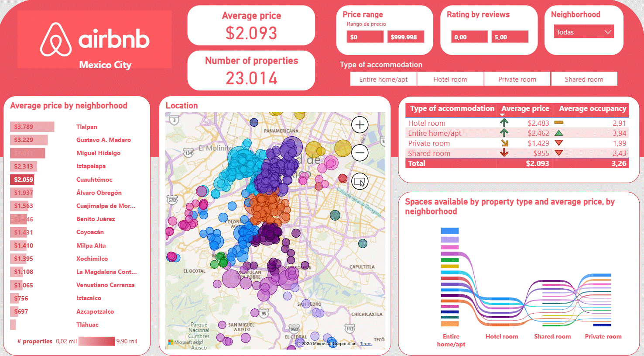Select Private room in Type of accommodation
Screen dimensions: 644x356
tap(517, 79)
